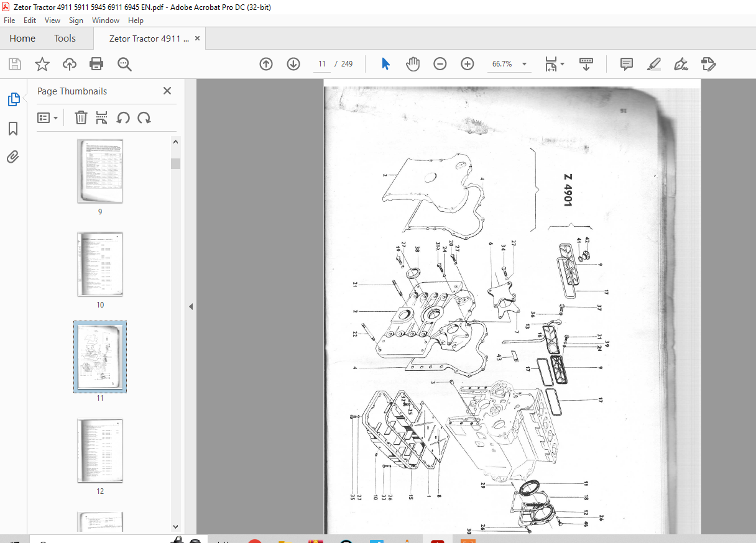Switch to the Tools tab

pyautogui.click(x=65, y=39)
